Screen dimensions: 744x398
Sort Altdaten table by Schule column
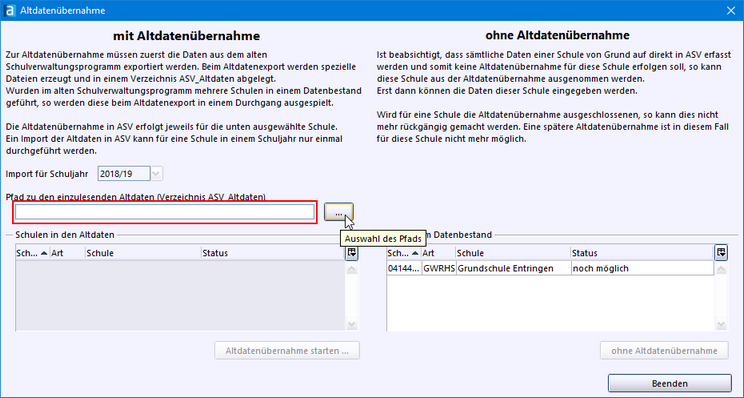point(143,253)
